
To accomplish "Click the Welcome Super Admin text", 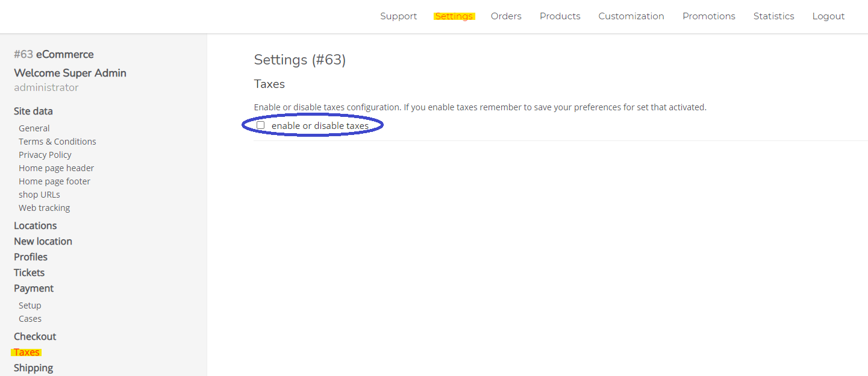I will pos(70,73).
